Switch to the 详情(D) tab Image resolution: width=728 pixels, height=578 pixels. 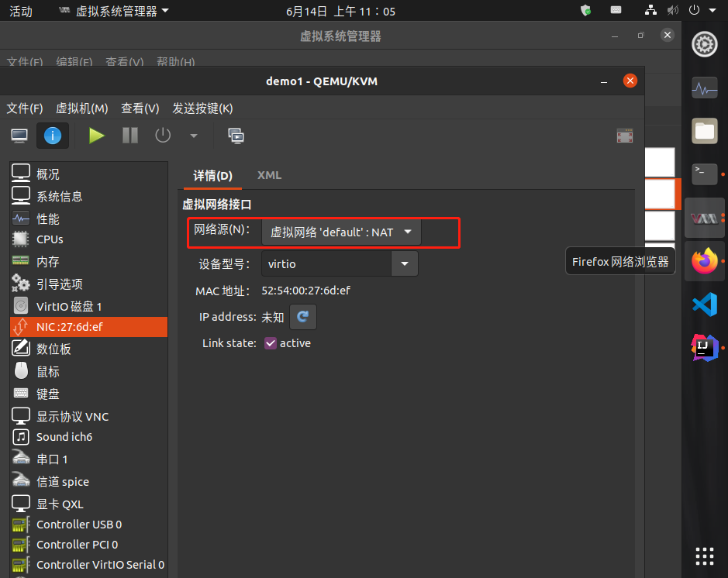212,176
